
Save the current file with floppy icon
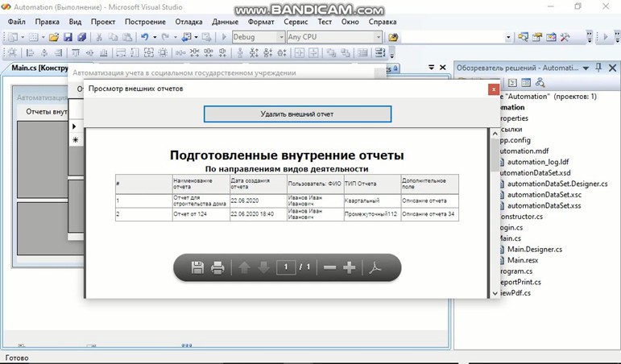pos(68,37)
